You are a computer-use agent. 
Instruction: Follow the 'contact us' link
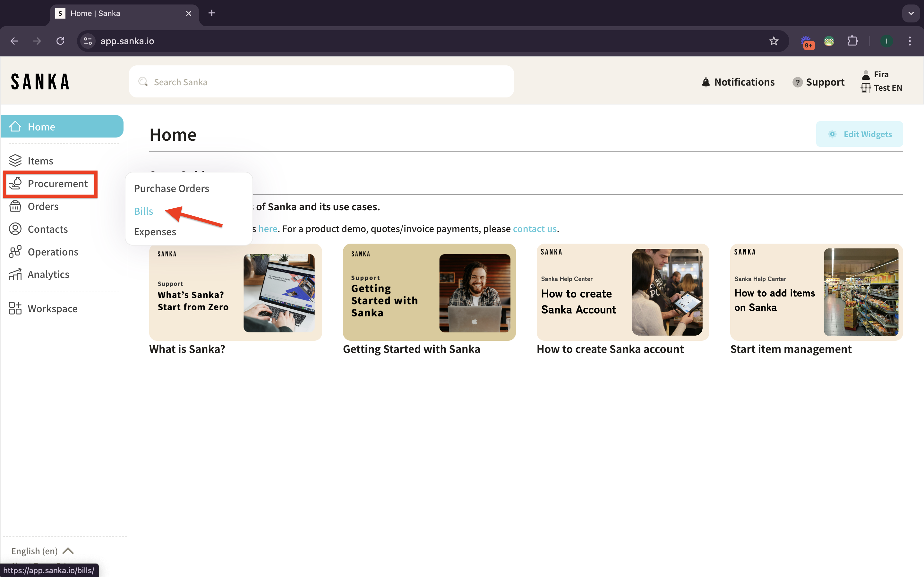tap(535, 229)
